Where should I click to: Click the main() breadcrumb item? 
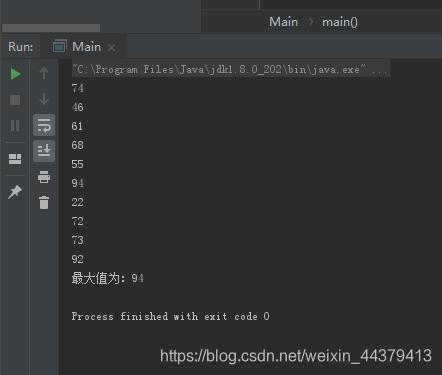pyautogui.click(x=340, y=22)
